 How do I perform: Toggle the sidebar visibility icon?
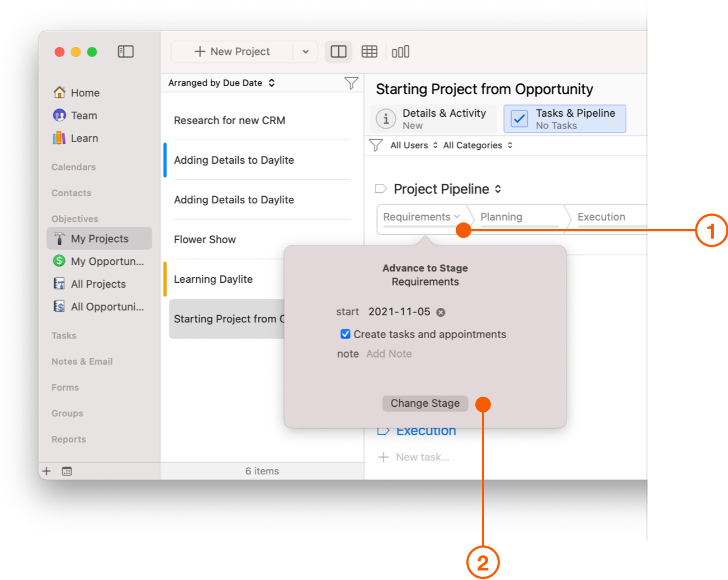point(126,51)
